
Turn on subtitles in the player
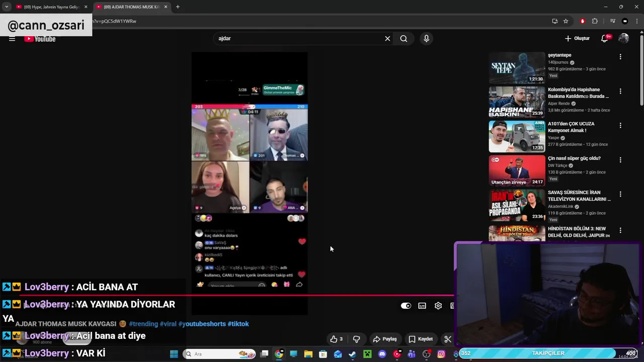422,306
